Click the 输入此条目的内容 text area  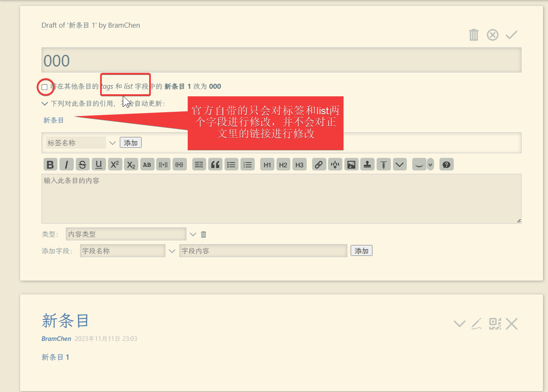point(282,199)
